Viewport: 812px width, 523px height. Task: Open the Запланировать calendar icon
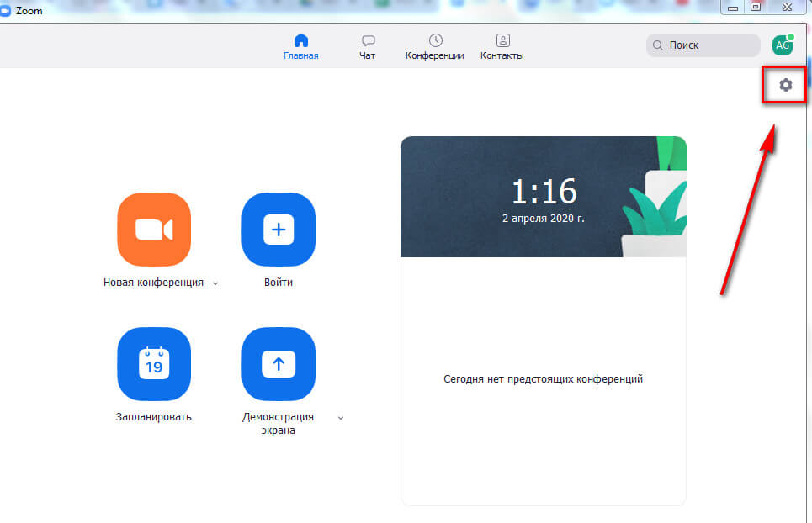pyautogui.click(x=154, y=363)
